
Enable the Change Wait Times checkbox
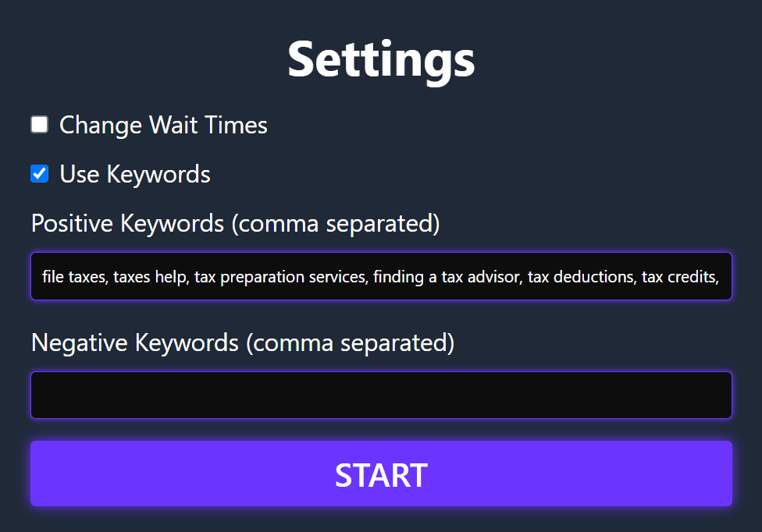point(39,125)
